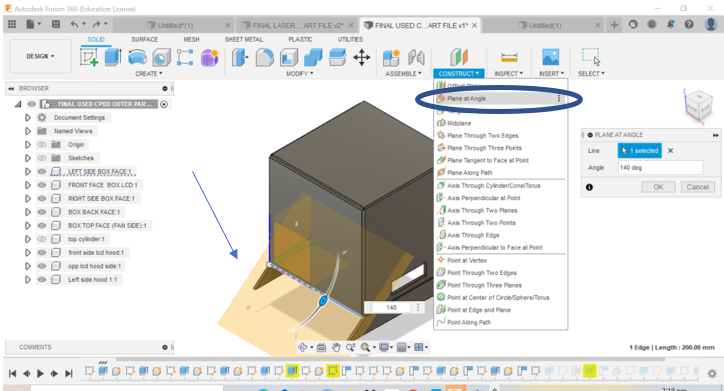The image size is (724, 391).
Task: Show the top cylinder:1 component
Action: coord(42,239)
